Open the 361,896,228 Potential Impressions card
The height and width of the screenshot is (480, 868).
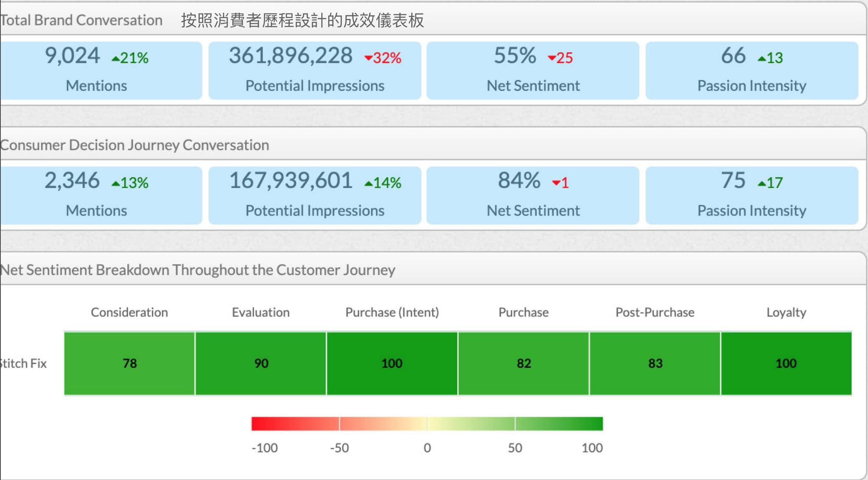[x=314, y=71]
